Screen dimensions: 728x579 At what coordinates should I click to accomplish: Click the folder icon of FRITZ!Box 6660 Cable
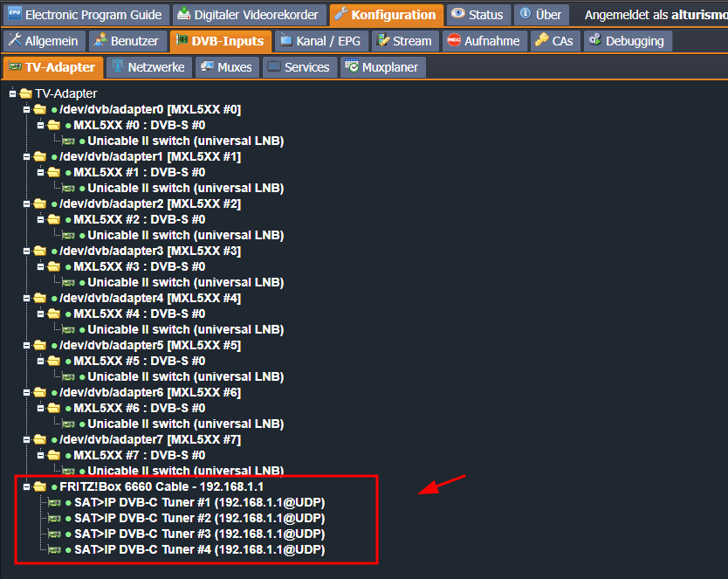pos(40,486)
